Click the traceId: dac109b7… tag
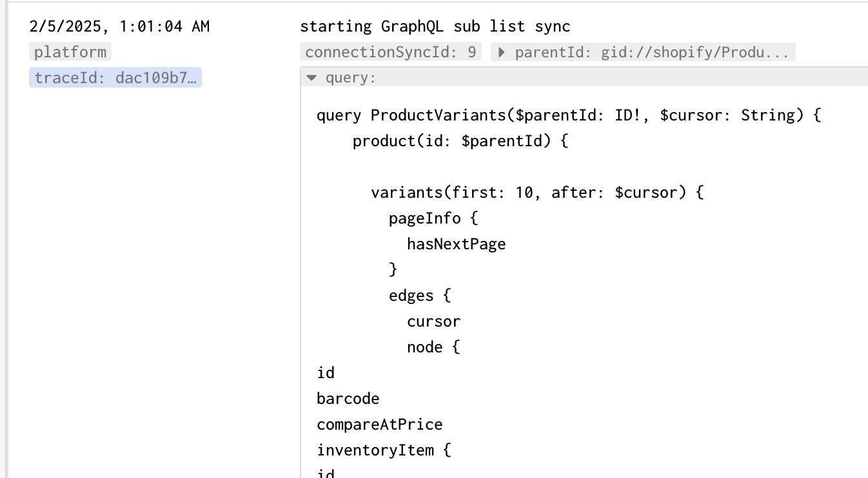The height and width of the screenshot is (478, 868). click(x=115, y=78)
